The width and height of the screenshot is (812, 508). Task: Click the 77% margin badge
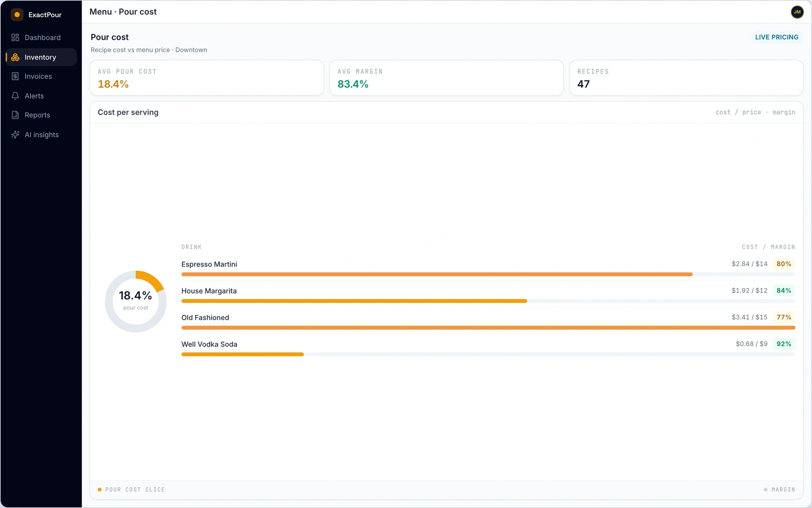pos(784,317)
